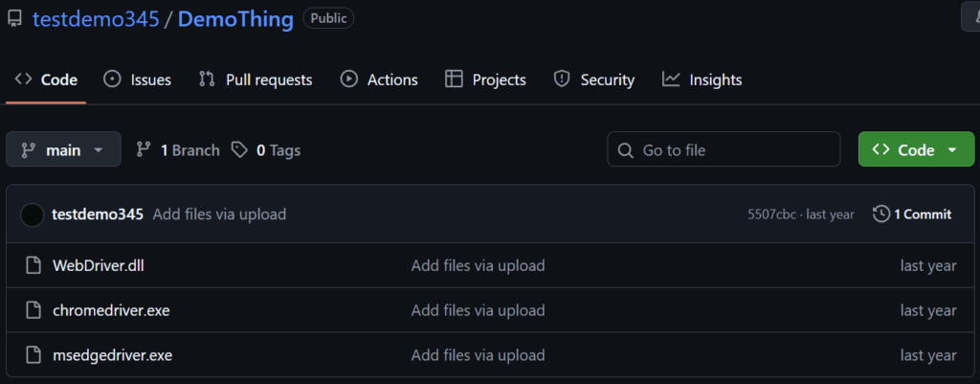Open the main branch selector dropdown
The height and width of the screenshot is (384, 980).
click(x=63, y=150)
